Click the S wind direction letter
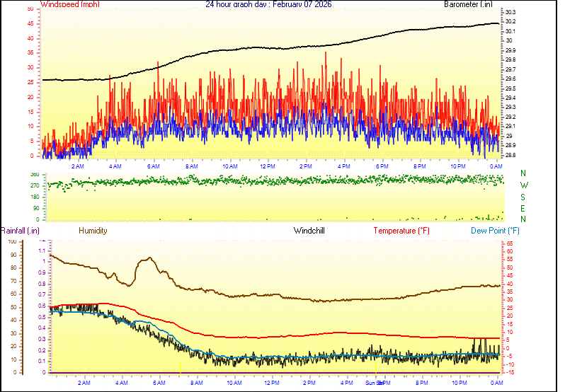Viewport: 565px width, 392px height. (523, 197)
